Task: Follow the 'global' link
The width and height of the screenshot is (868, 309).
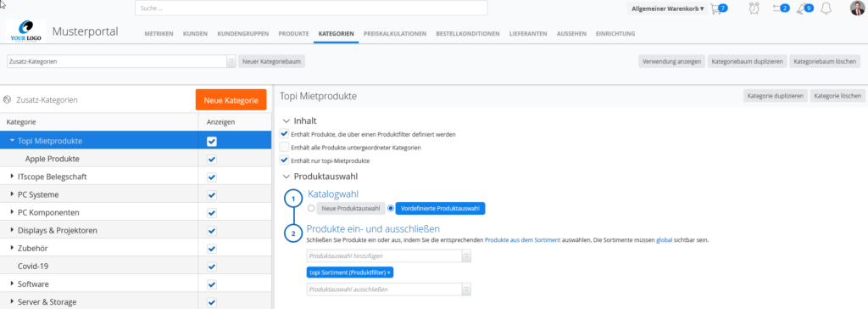Action: pyautogui.click(x=665, y=240)
